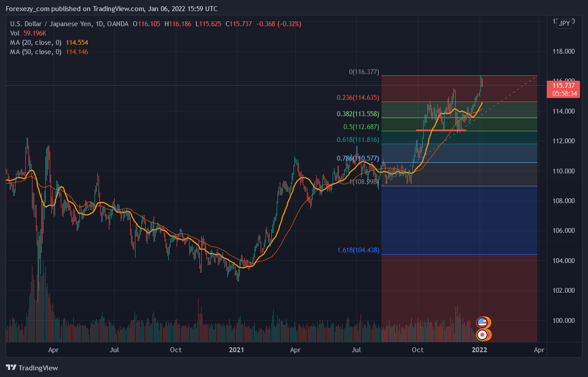The image size is (588, 377).
Task: Click the 100.000 price axis label
Action: pos(564,320)
